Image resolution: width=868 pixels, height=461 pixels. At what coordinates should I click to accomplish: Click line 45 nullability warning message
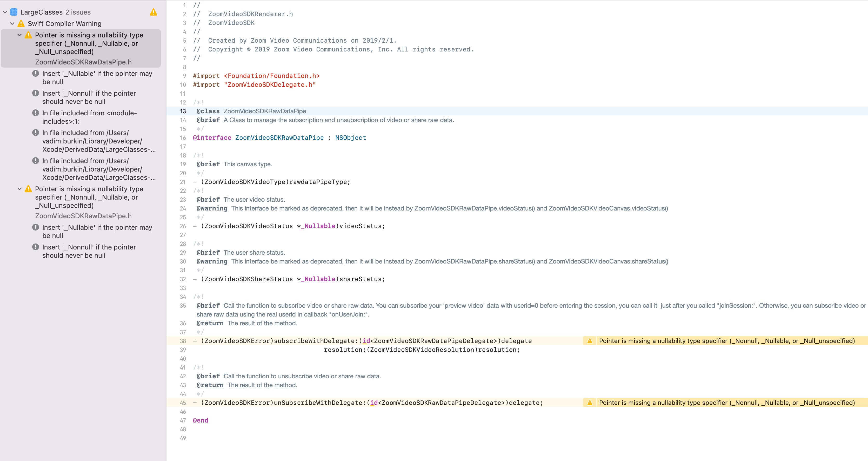pos(726,403)
